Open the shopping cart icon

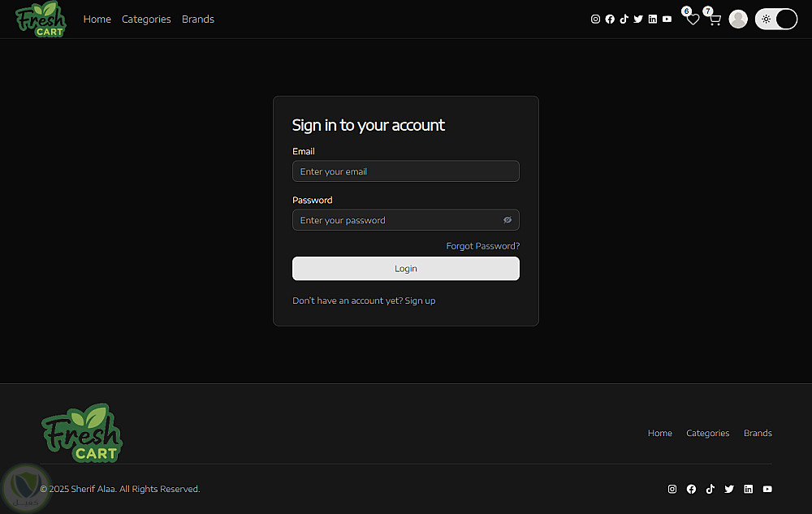[x=715, y=19]
